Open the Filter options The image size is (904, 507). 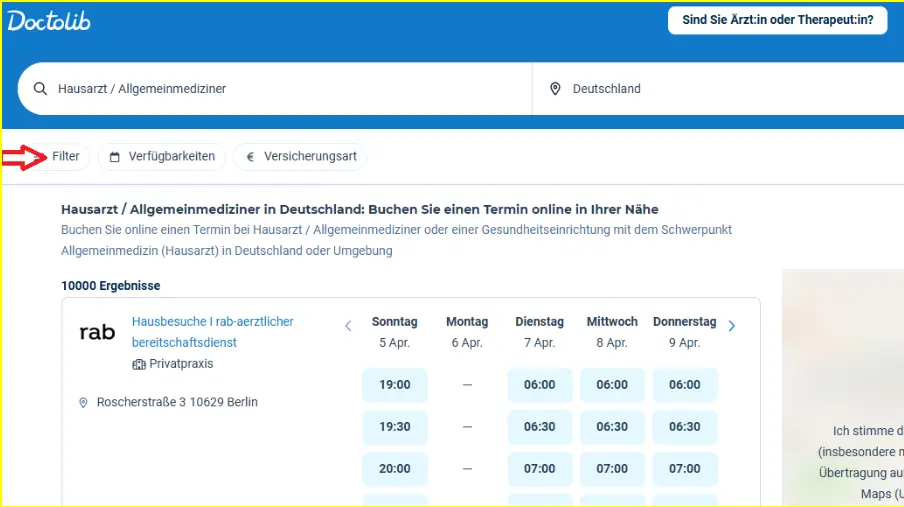[65, 157]
